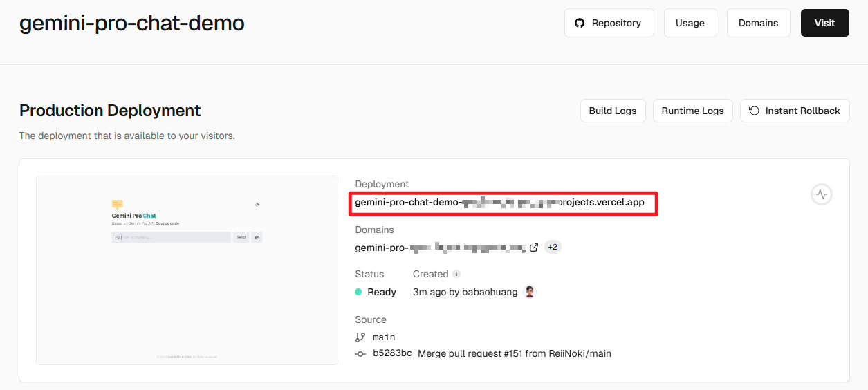View the Build Logs
Image resolution: width=868 pixels, height=390 pixels.
coord(612,111)
